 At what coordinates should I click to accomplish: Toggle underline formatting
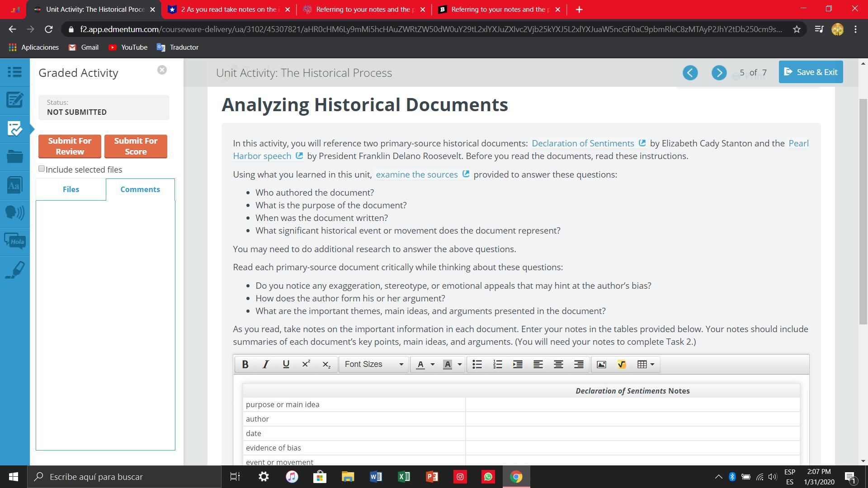point(286,365)
